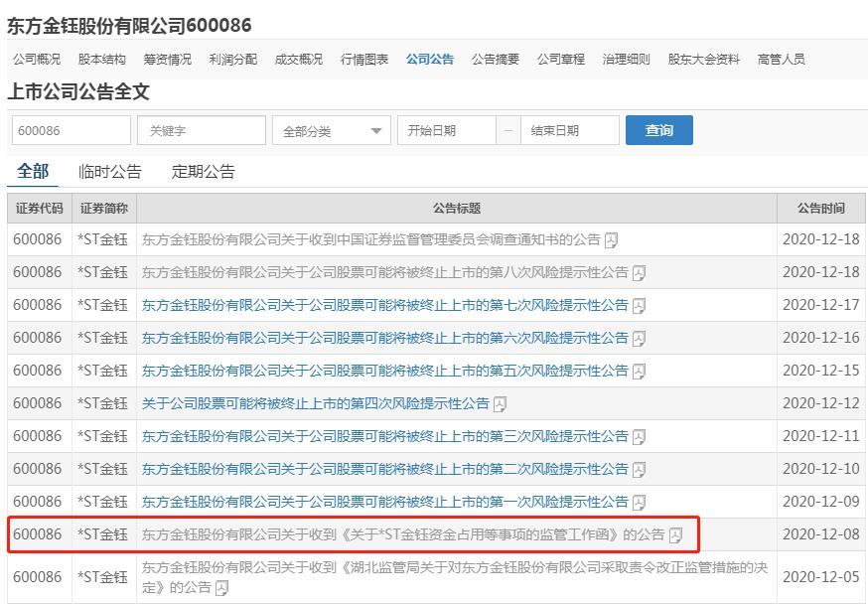Open PDF icon for 第二次风险提示性公告
868x604 pixels.
pyautogui.click(x=639, y=470)
